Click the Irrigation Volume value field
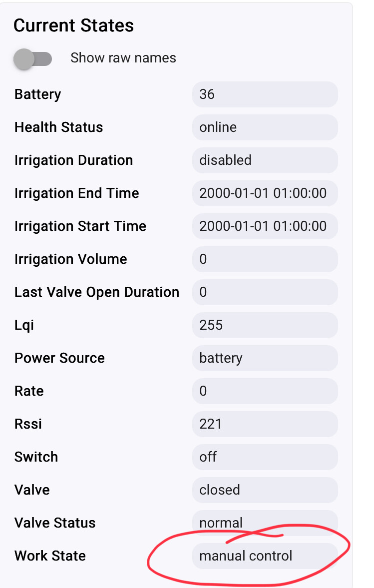The width and height of the screenshot is (374, 588). pos(265,259)
